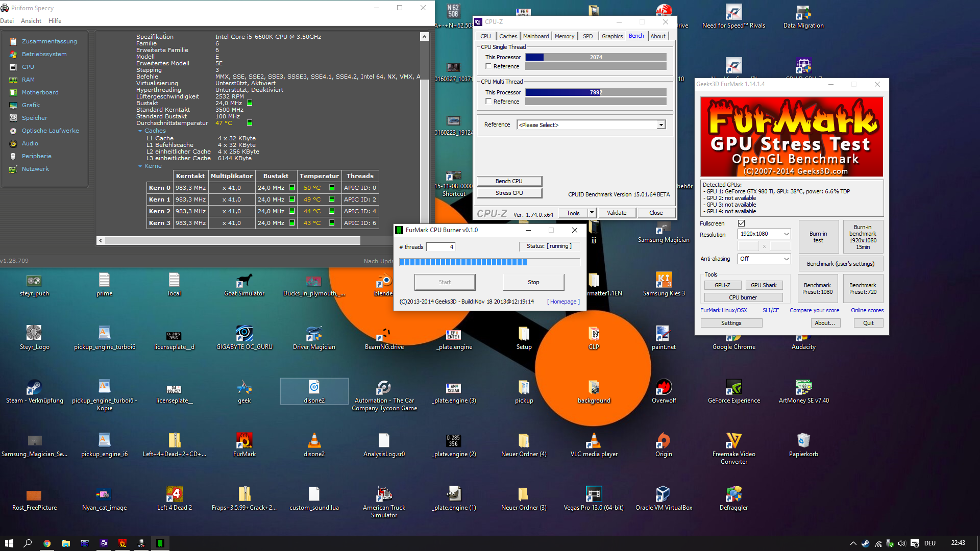Show hidden system tray icons chevron
The width and height of the screenshot is (980, 551).
(853, 543)
